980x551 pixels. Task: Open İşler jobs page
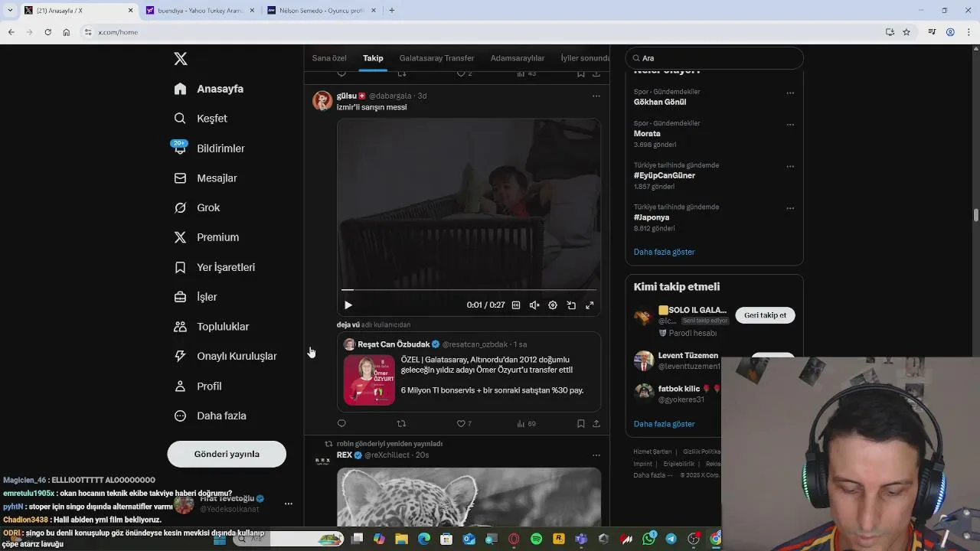[x=195, y=297]
